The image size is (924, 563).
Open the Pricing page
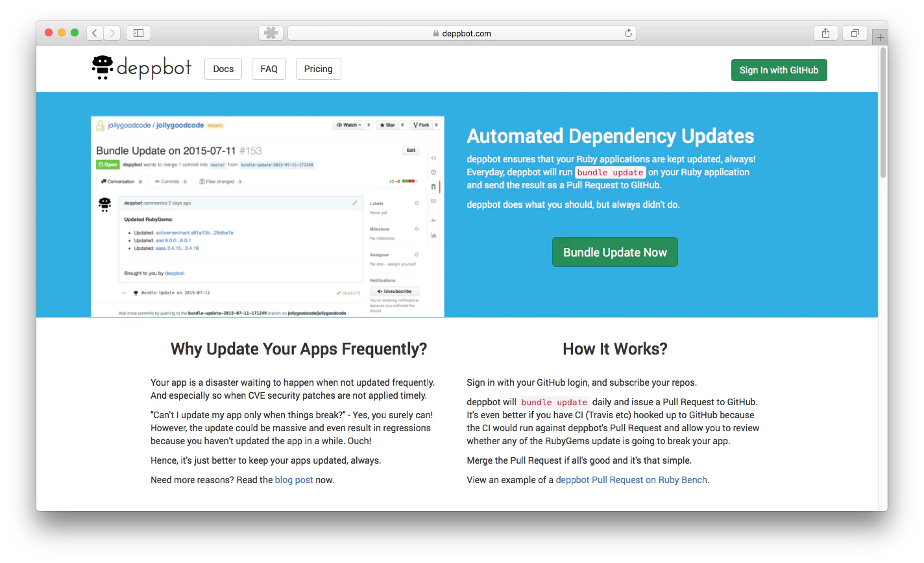[x=318, y=69]
